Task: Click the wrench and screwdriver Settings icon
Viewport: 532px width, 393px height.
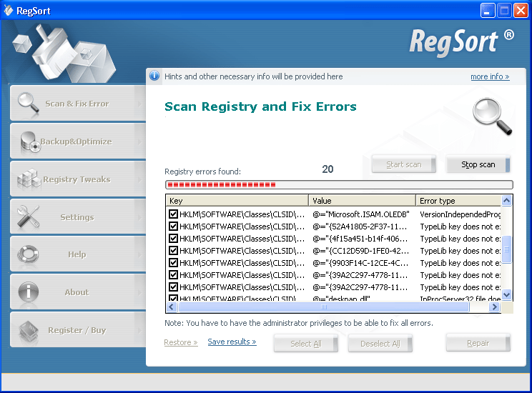Action: 29,217
